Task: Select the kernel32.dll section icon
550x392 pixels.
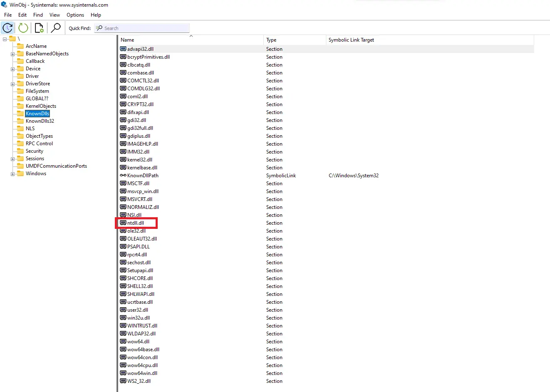Action: [x=123, y=160]
